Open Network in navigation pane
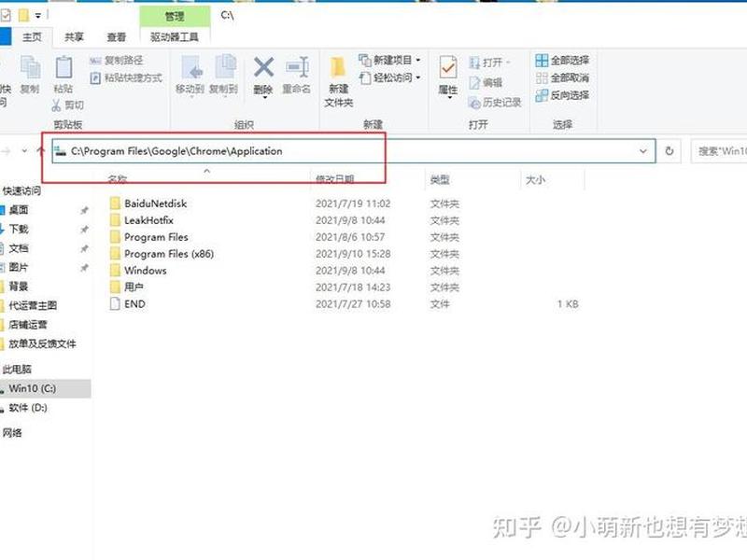The width and height of the screenshot is (747, 560). tap(12, 433)
